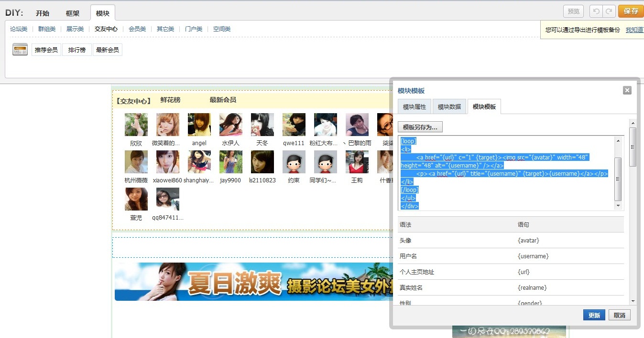Screen dimensions: 644x338
Task: Open default avatar of user 约束
Action: [294, 162]
